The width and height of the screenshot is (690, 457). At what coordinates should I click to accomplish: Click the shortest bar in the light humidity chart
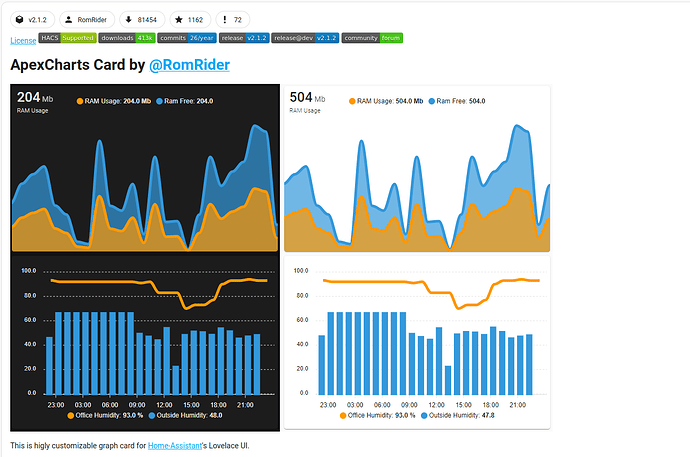[448, 380]
